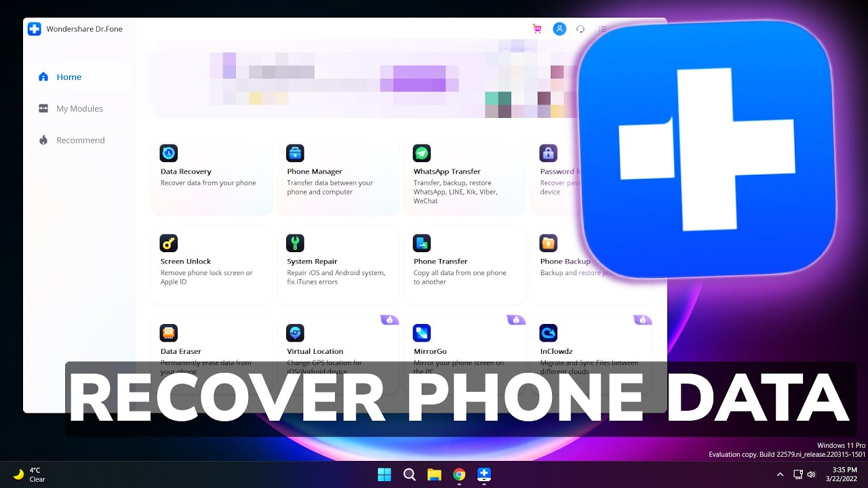
Task: Open the InClowdz cloud icon
Action: 548,333
